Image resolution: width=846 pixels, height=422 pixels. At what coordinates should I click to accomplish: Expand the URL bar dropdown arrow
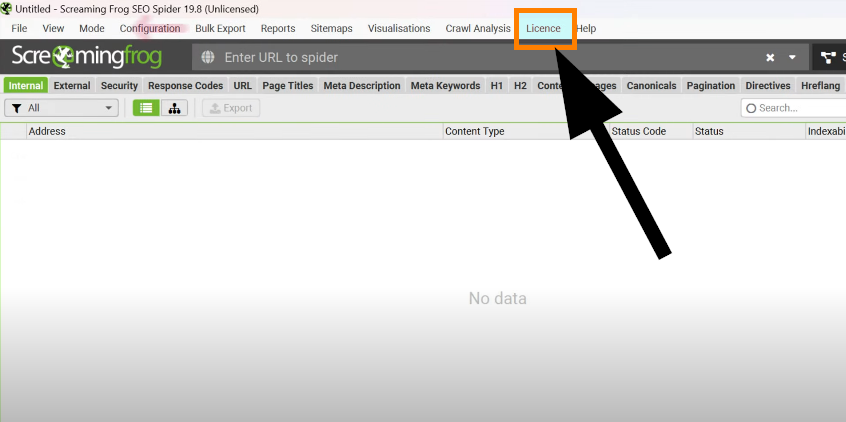[792, 57]
